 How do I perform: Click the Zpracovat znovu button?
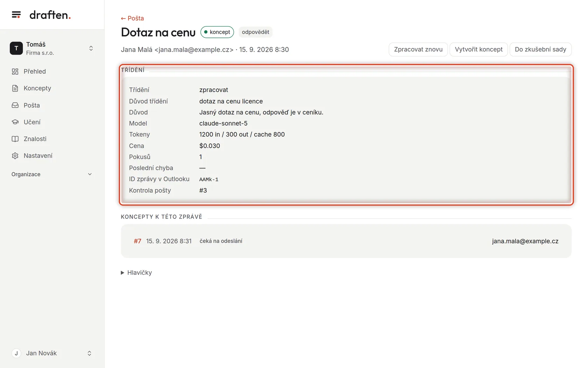coord(418,49)
